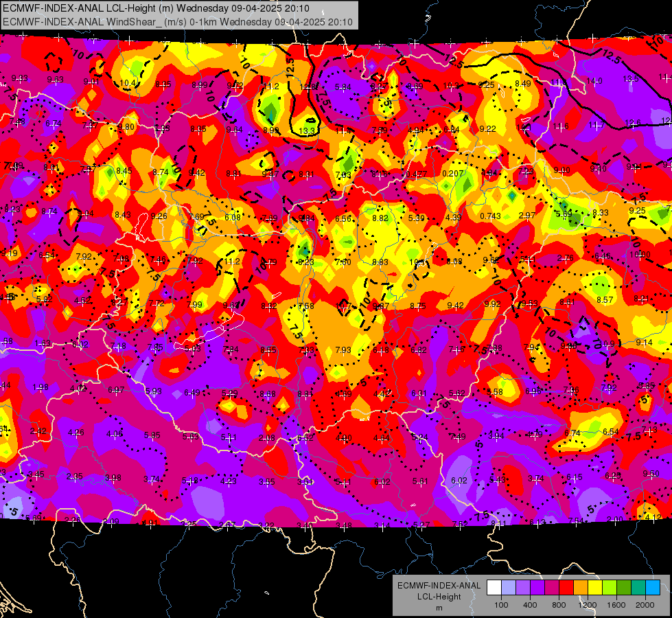
Task: Click the sky blue legend swatch
Action: [653, 588]
